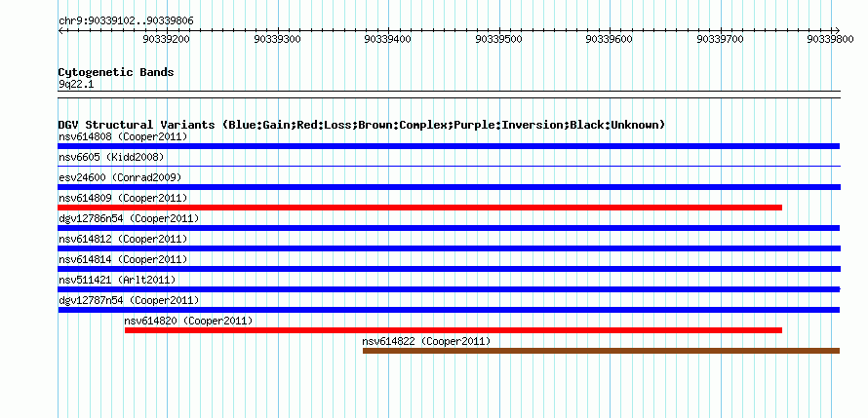Click the nsv614814 (Cooper2011) label

coord(123,259)
